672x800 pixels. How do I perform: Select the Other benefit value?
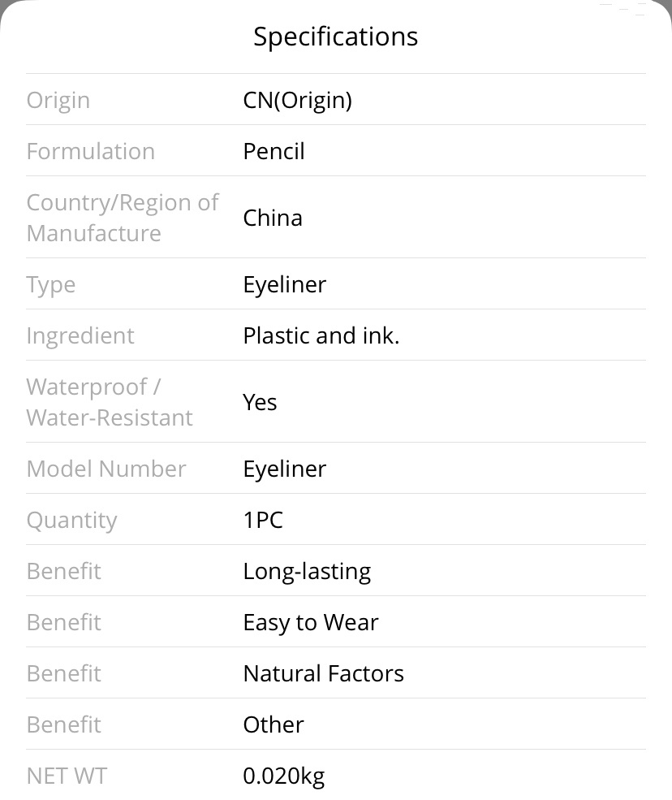[x=274, y=724]
